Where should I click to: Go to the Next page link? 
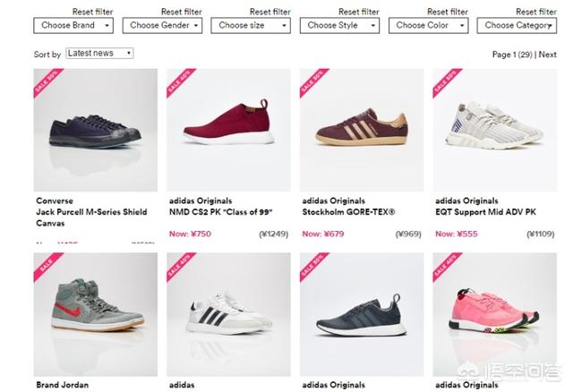pyautogui.click(x=547, y=55)
